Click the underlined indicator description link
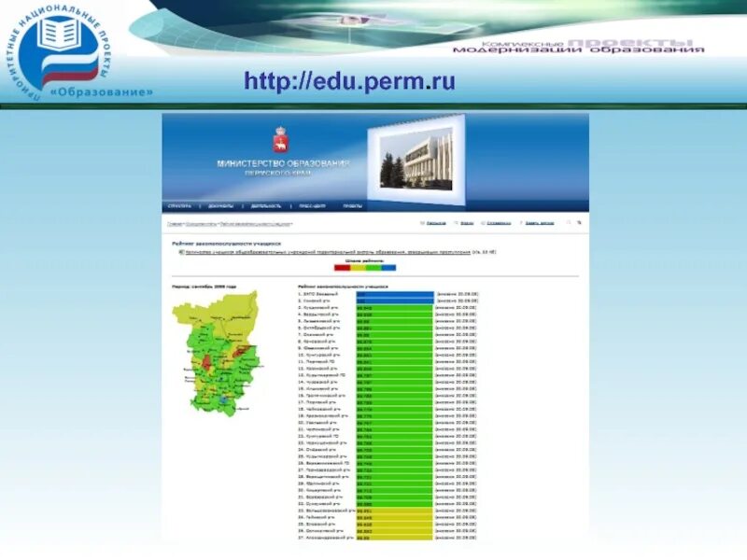 coord(328,252)
